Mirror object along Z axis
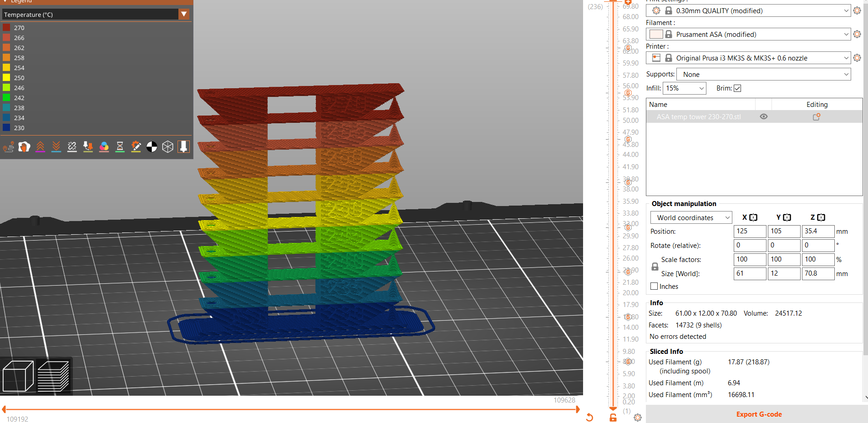 (821, 217)
